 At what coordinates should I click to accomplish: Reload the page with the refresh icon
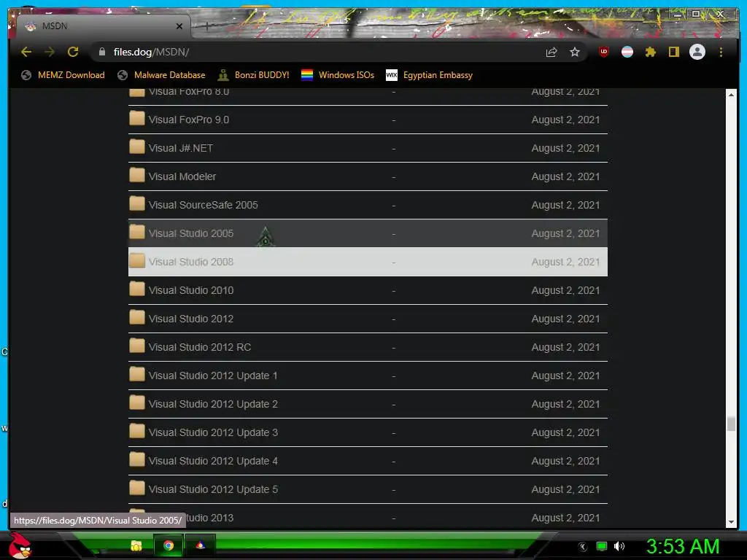coord(73,52)
